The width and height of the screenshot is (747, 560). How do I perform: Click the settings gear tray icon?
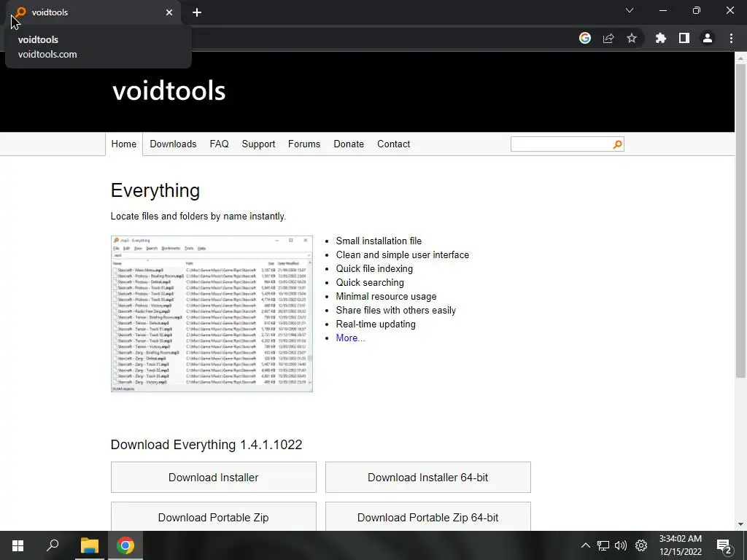641,545
